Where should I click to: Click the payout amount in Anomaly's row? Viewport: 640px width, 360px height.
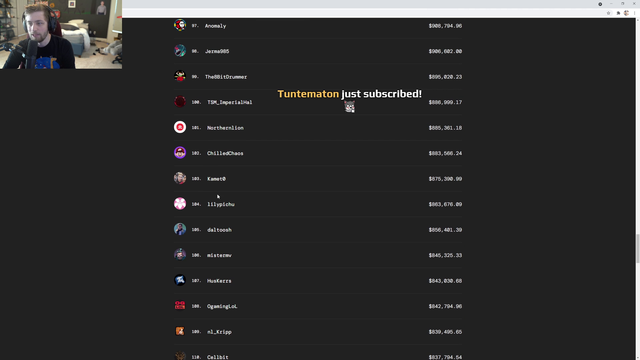(x=445, y=26)
